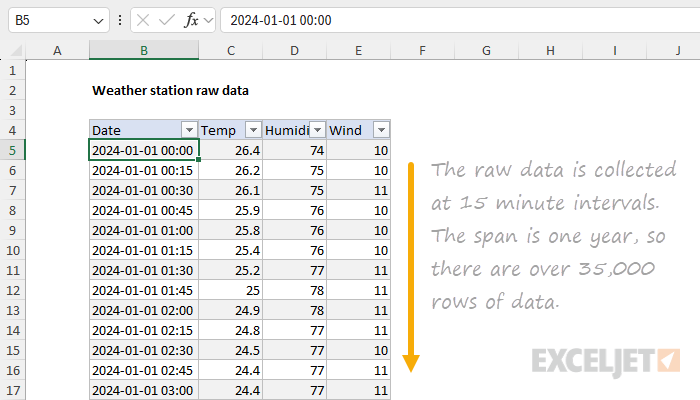Open the Temp column filter dropdown
This screenshot has height=400, width=700.
point(253,130)
